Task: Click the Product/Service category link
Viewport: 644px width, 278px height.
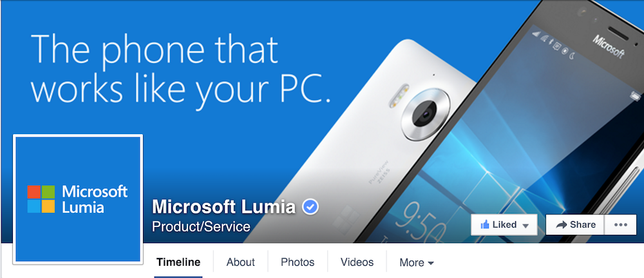Action: pos(201,226)
